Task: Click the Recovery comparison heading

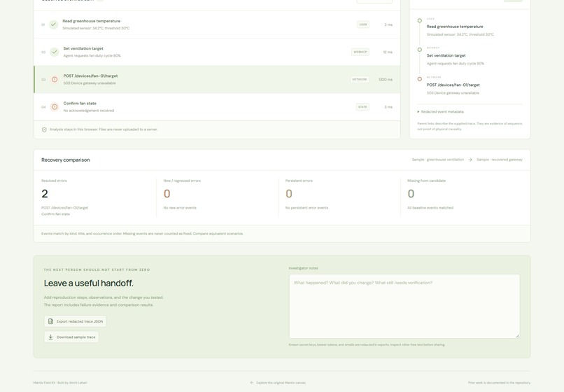Action: coord(66,160)
